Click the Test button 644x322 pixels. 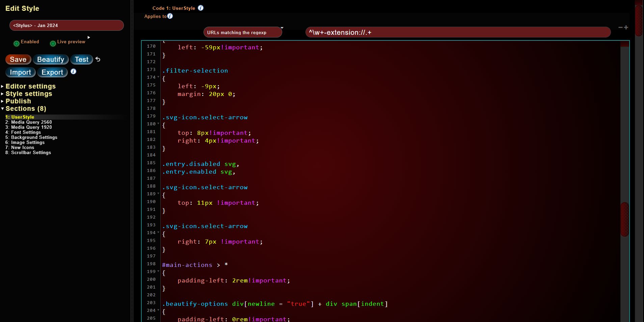pyautogui.click(x=82, y=59)
